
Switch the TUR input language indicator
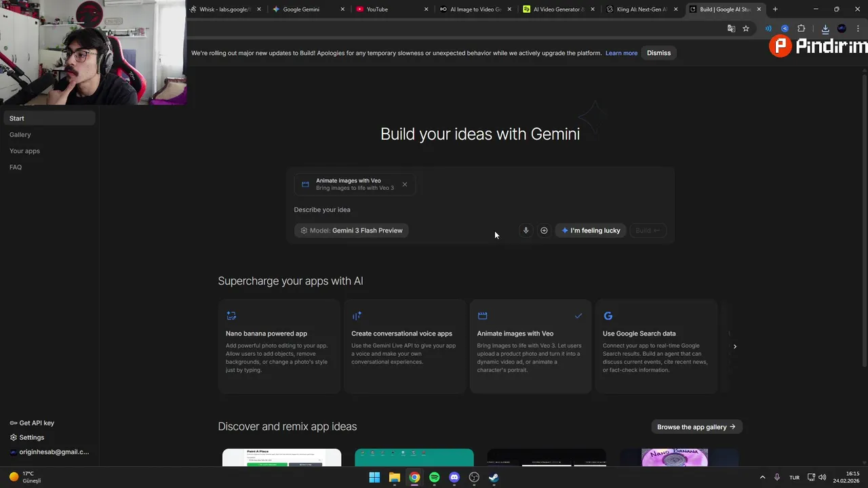pyautogui.click(x=794, y=477)
